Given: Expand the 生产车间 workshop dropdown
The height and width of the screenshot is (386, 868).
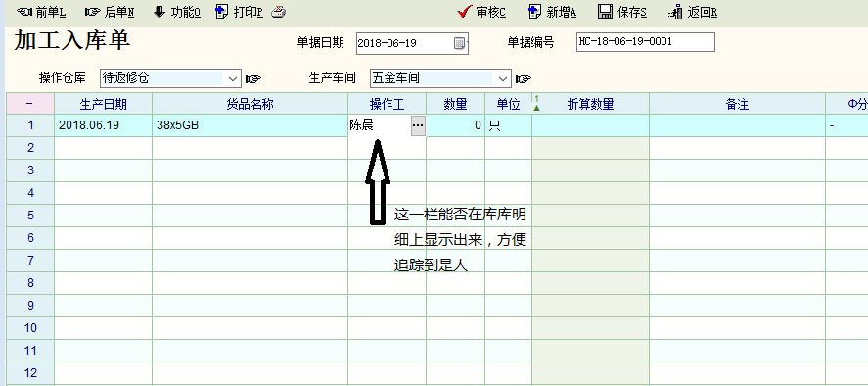Looking at the screenshot, I should coord(503,78).
